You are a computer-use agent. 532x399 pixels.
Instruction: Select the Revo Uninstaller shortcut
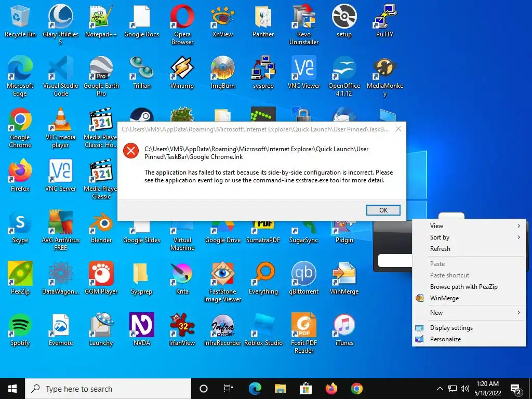pos(303,24)
